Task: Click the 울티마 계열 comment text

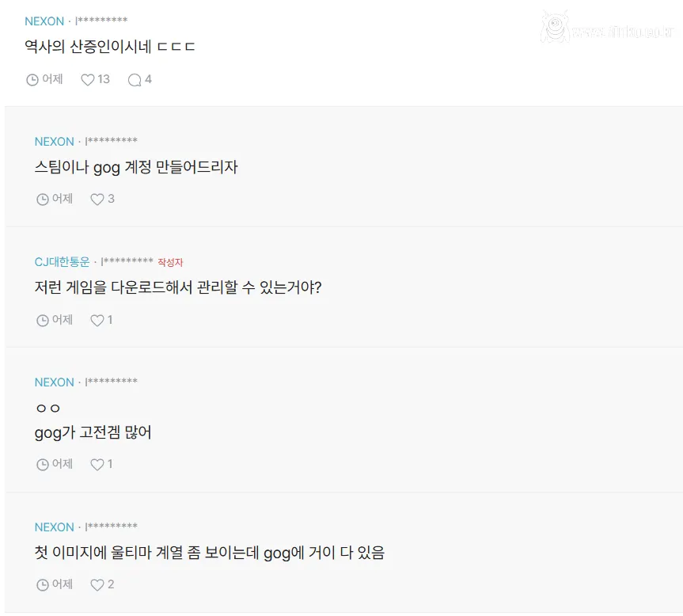Action: pyautogui.click(x=210, y=552)
